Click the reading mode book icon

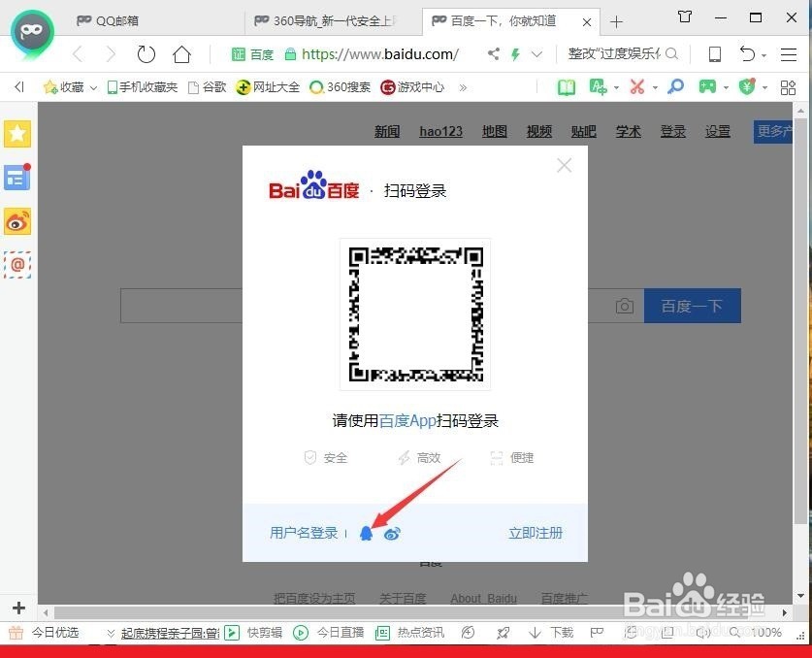coord(566,87)
